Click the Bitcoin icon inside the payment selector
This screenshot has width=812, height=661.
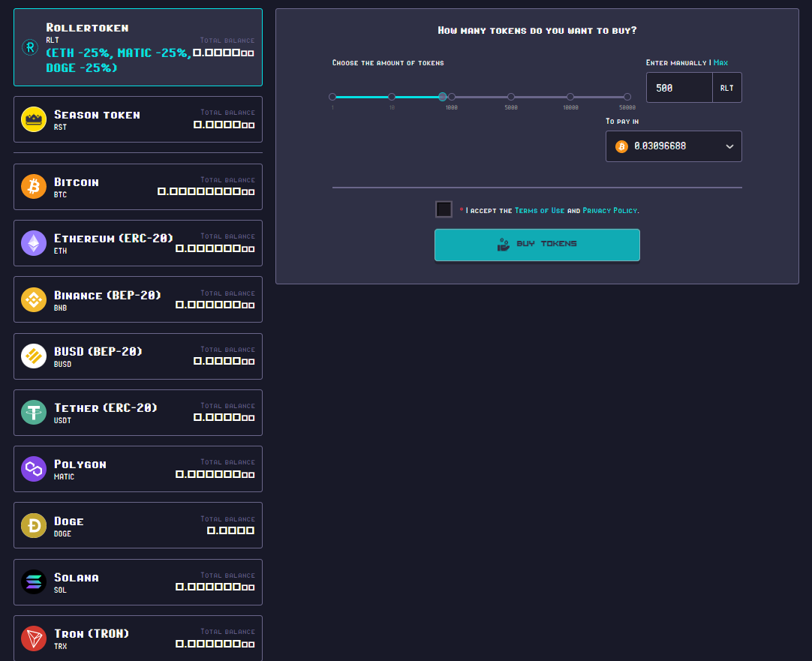tap(621, 146)
